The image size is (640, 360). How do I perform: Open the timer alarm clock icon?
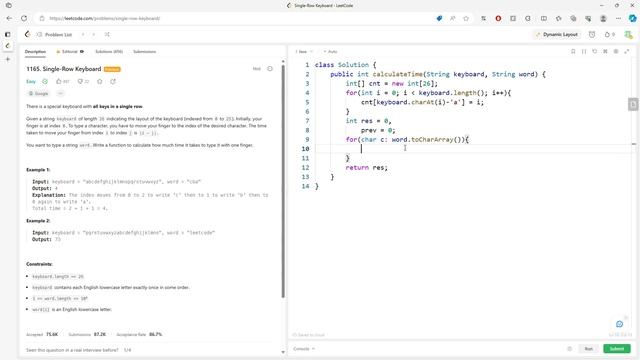(592, 35)
